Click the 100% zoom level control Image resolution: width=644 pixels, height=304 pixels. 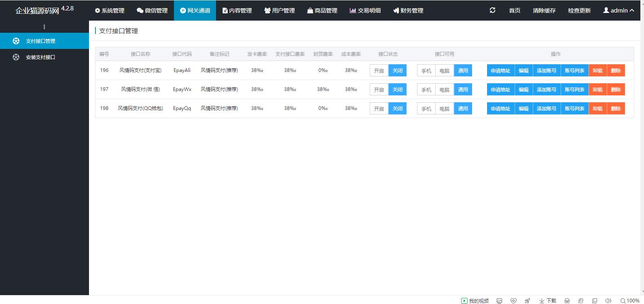[629, 301]
